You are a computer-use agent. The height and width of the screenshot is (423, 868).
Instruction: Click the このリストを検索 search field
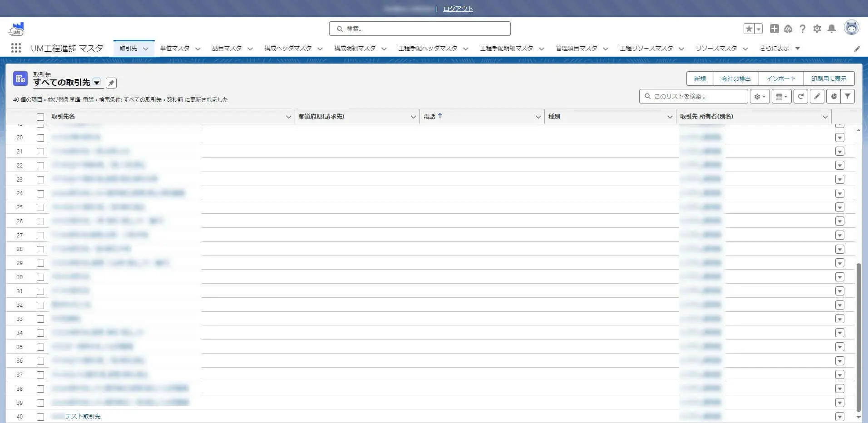(x=694, y=96)
